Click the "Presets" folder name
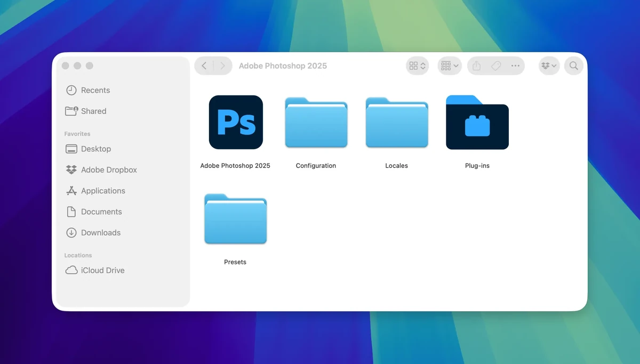Screen dimensions: 640x364 235,262
